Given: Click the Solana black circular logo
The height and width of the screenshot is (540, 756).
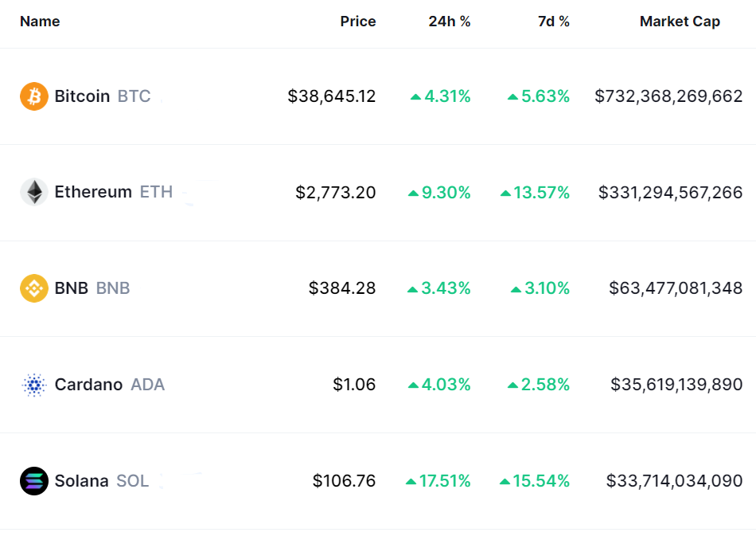Looking at the screenshot, I should point(33,481).
